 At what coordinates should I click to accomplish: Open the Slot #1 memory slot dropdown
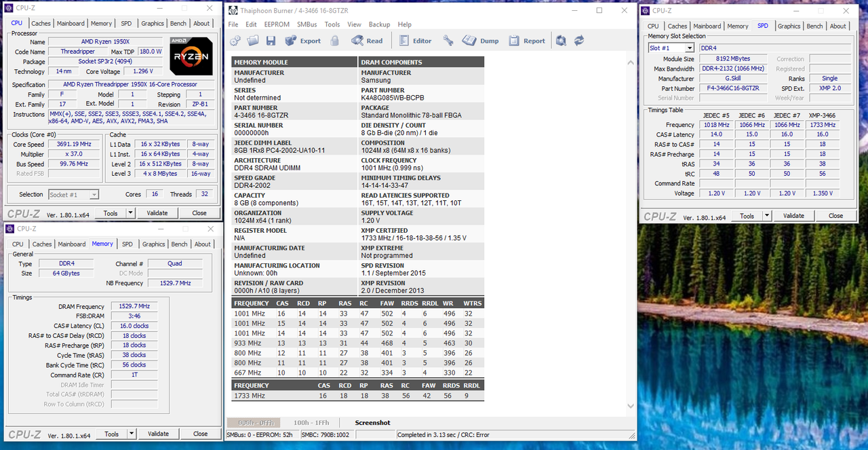pyautogui.click(x=671, y=48)
